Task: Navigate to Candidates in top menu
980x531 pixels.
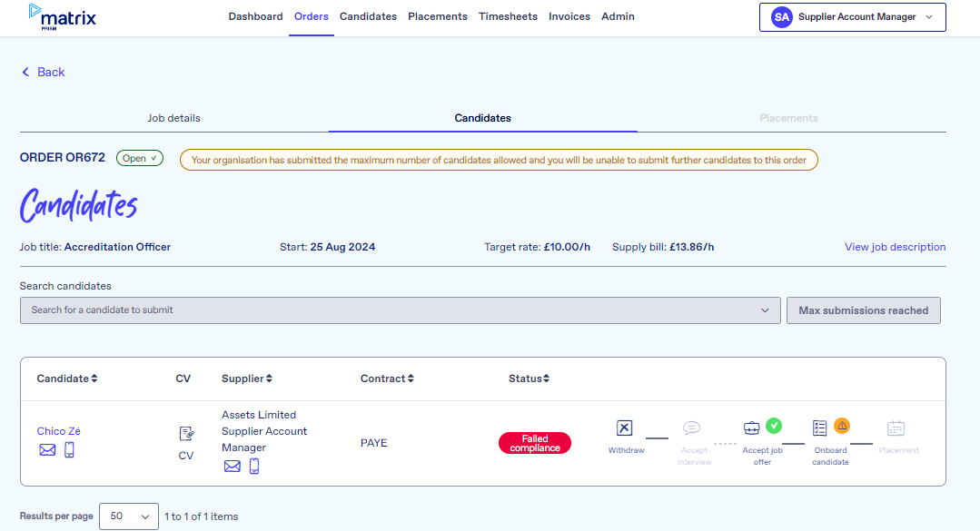Action: (x=368, y=17)
